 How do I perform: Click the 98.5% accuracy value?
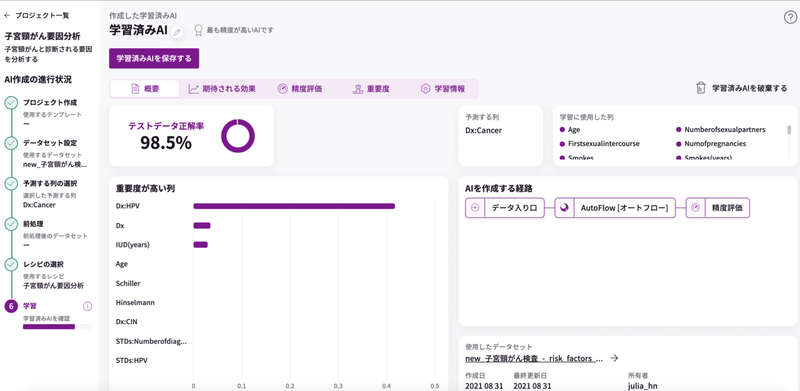(166, 143)
